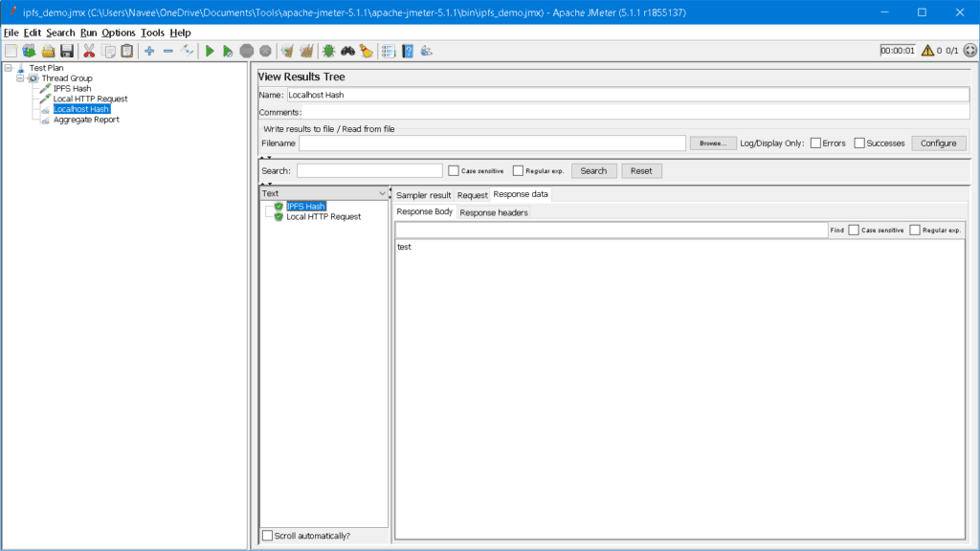Image resolution: width=980 pixels, height=551 pixels.
Task: Click into the Filename input field
Action: point(492,143)
